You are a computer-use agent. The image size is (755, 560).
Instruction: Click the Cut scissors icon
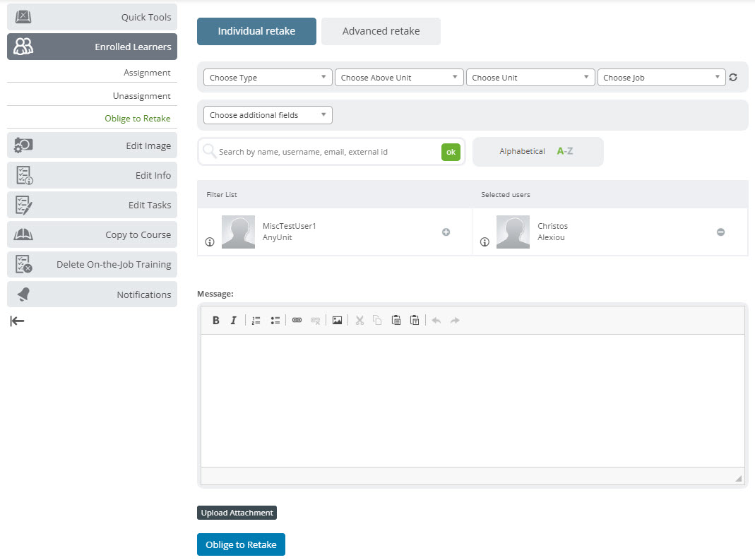coord(359,320)
